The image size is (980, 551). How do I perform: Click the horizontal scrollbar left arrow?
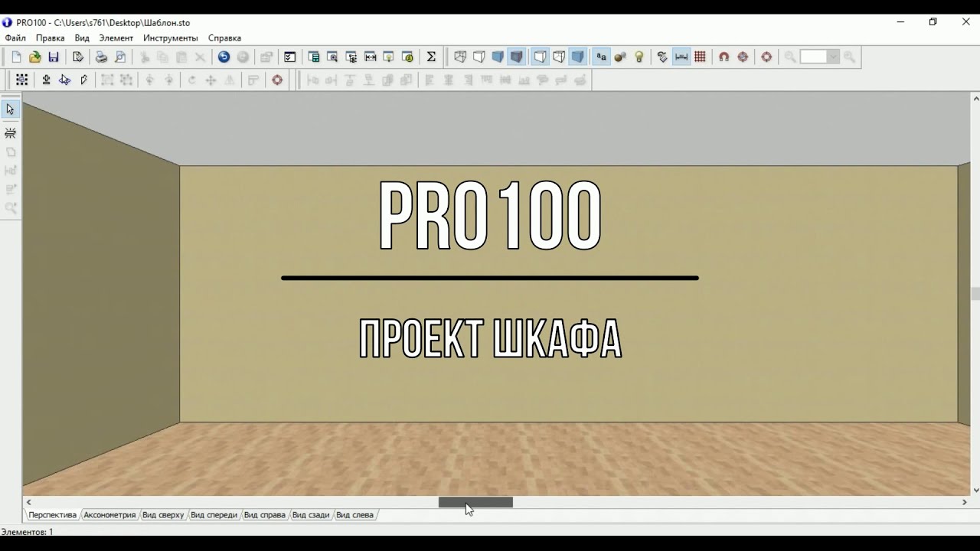pos(29,502)
